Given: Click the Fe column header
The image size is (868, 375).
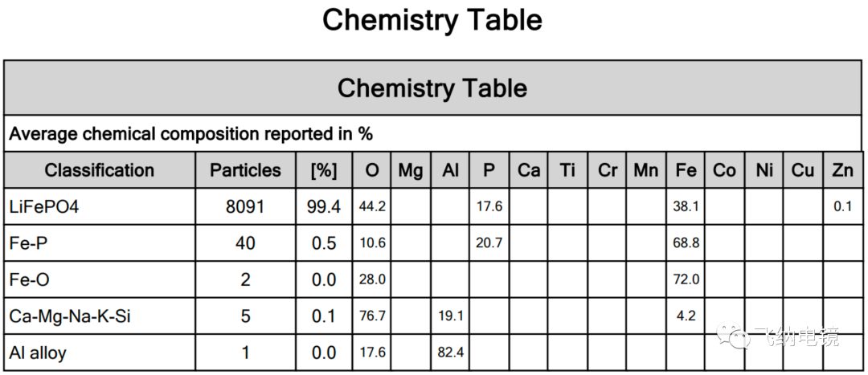Looking at the screenshot, I should coord(686,169).
